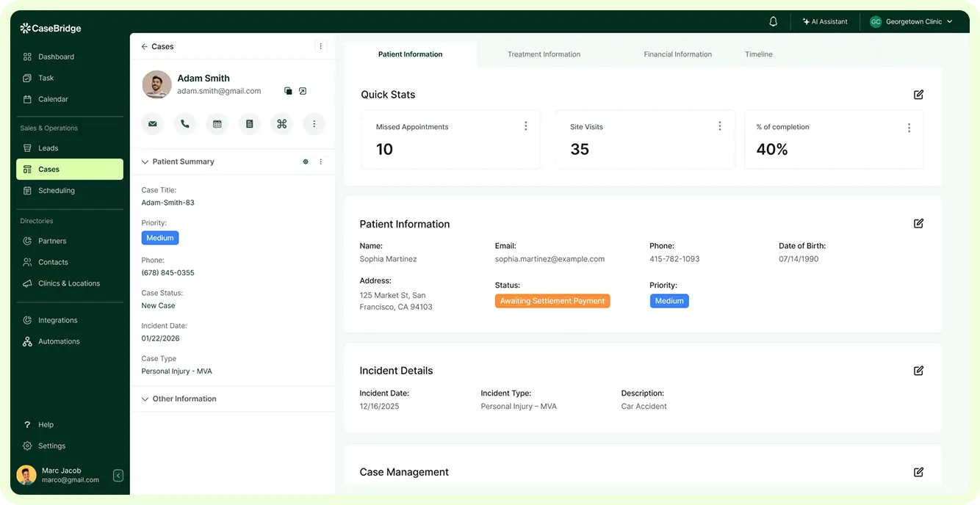Viewport: 980px width, 505px height.
Task: Click the notification bell icon
Action: [773, 22]
